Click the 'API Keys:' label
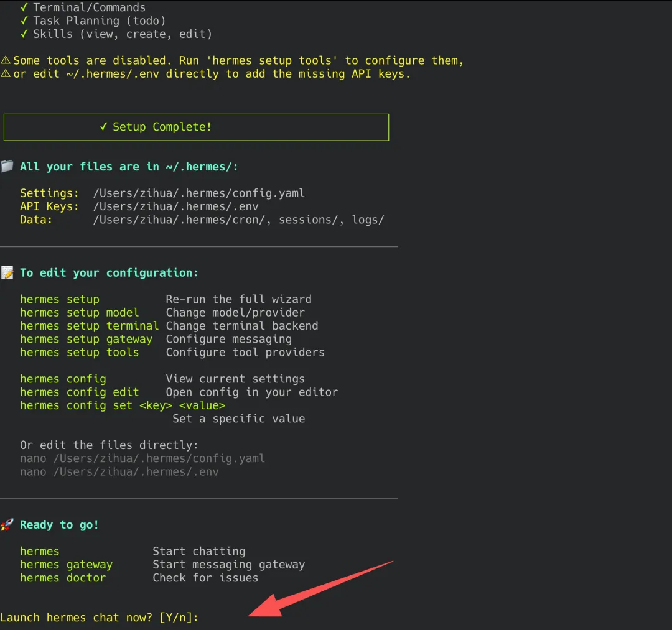The image size is (672, 630). tap(50, 206)
